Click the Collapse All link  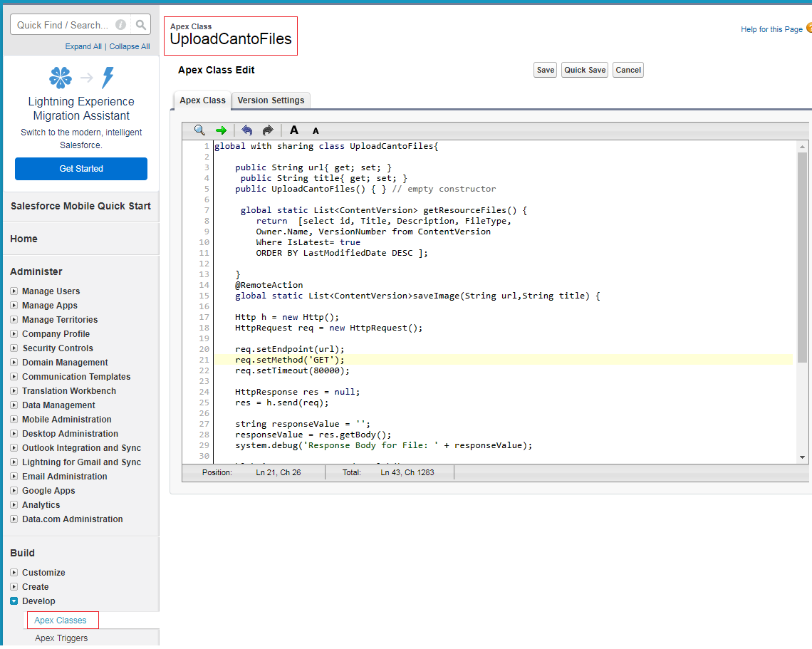(130, 46)
